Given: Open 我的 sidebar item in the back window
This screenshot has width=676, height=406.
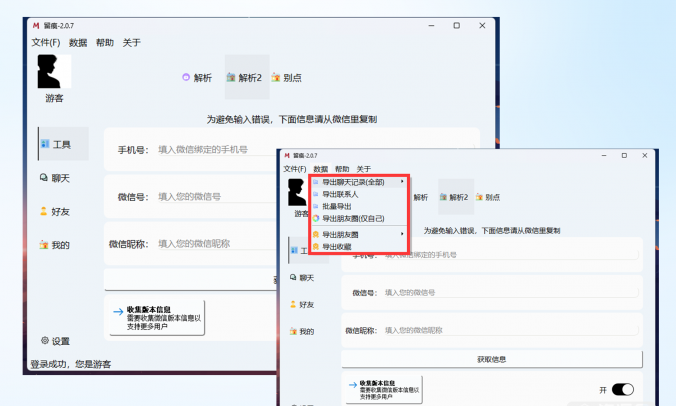Looking at the screenshot, I should click(55, 245).
